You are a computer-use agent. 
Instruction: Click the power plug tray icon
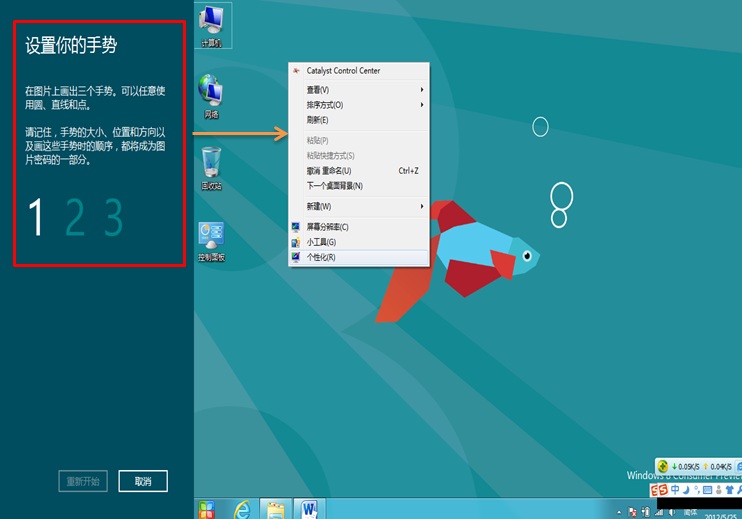coord(646,512)
